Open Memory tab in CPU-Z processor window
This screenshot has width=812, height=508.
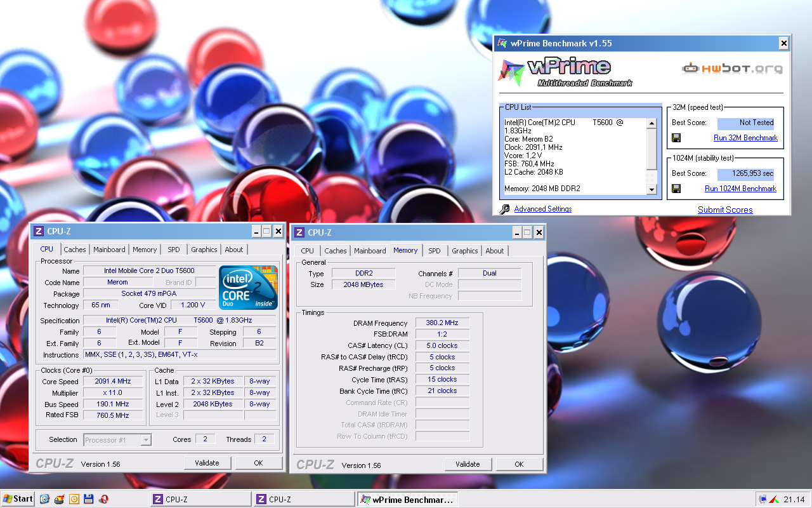point(145,250)
